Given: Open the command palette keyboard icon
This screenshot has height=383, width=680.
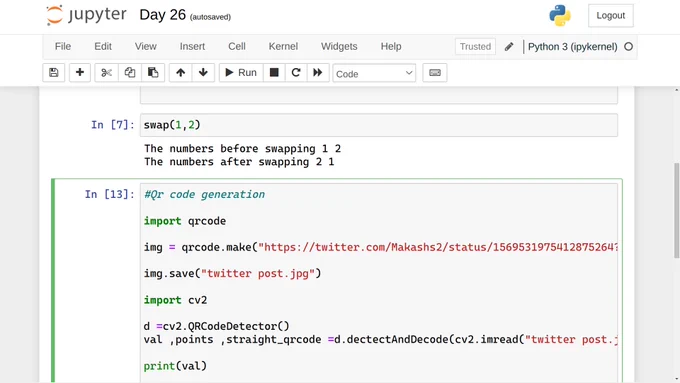Looking at the screenshot, I should click(x=435, y=72).
